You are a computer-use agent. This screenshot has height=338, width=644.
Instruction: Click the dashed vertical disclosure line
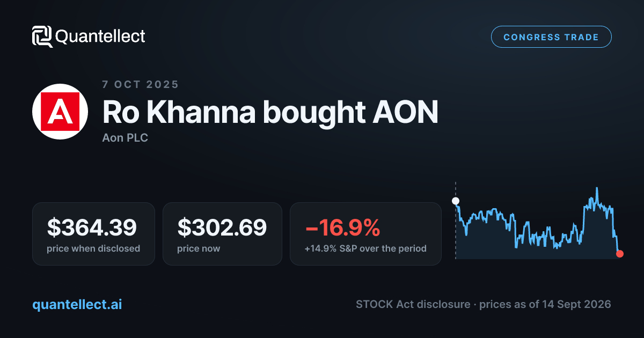pyautogui.click(x=456, y=221)
